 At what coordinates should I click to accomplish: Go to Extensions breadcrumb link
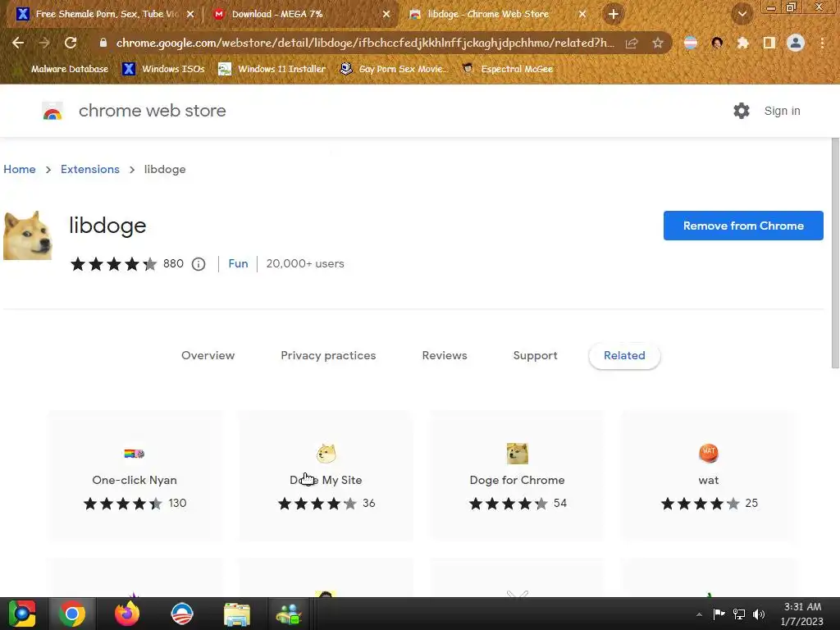tap(90, 169)
